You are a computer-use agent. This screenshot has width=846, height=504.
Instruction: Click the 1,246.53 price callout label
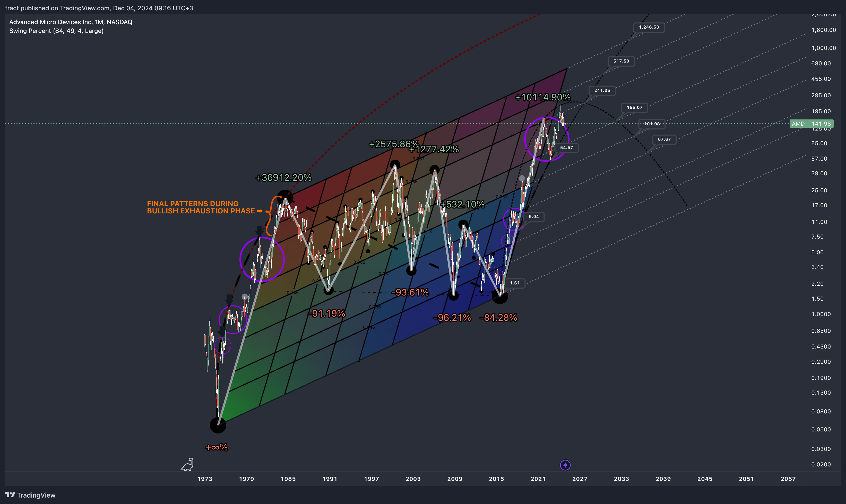pos(649,27)
